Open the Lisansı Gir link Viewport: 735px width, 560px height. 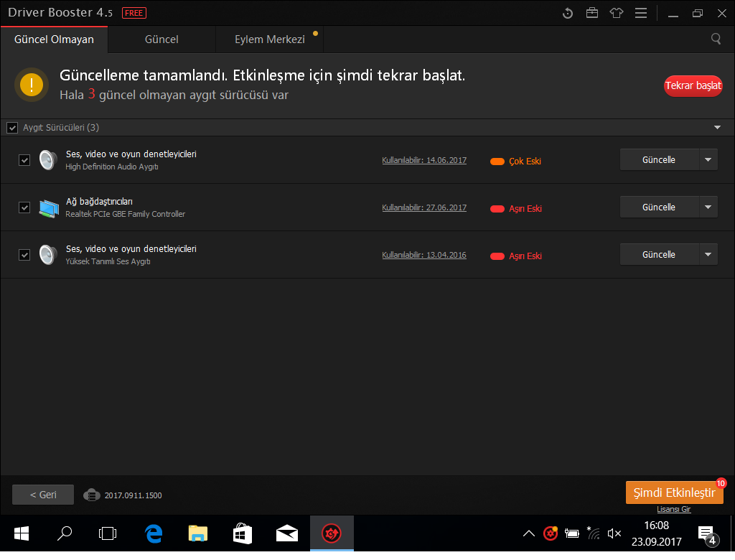(673, 509)
